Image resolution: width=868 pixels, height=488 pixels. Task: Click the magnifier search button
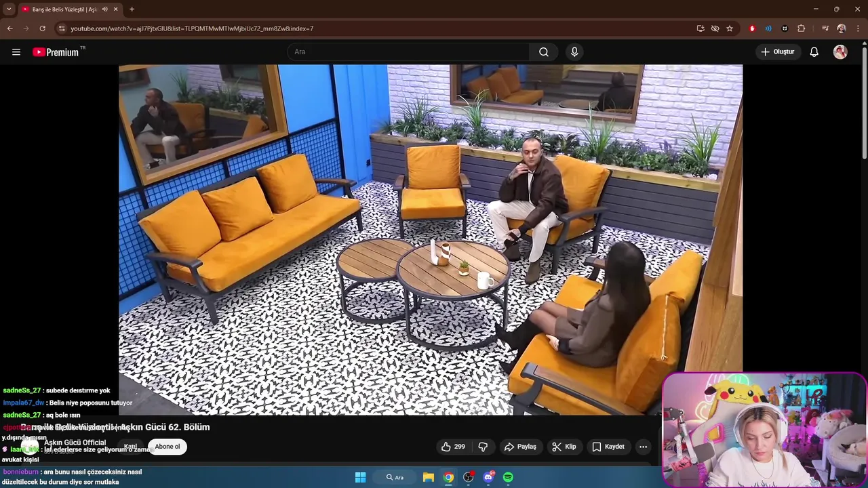[544, 52]
